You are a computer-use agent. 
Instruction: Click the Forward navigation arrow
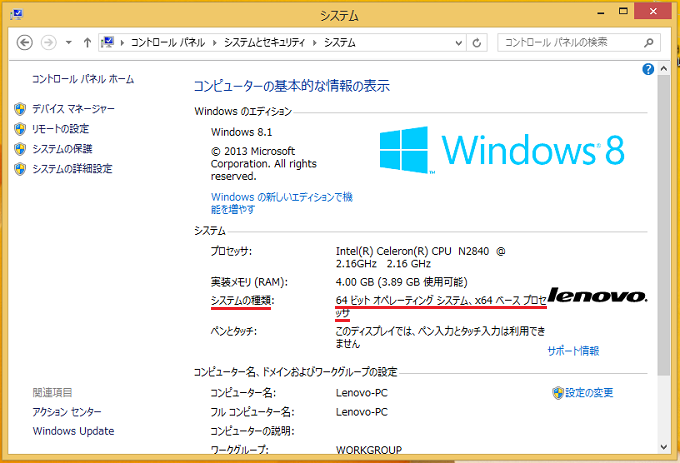click(x=49, y=42)
